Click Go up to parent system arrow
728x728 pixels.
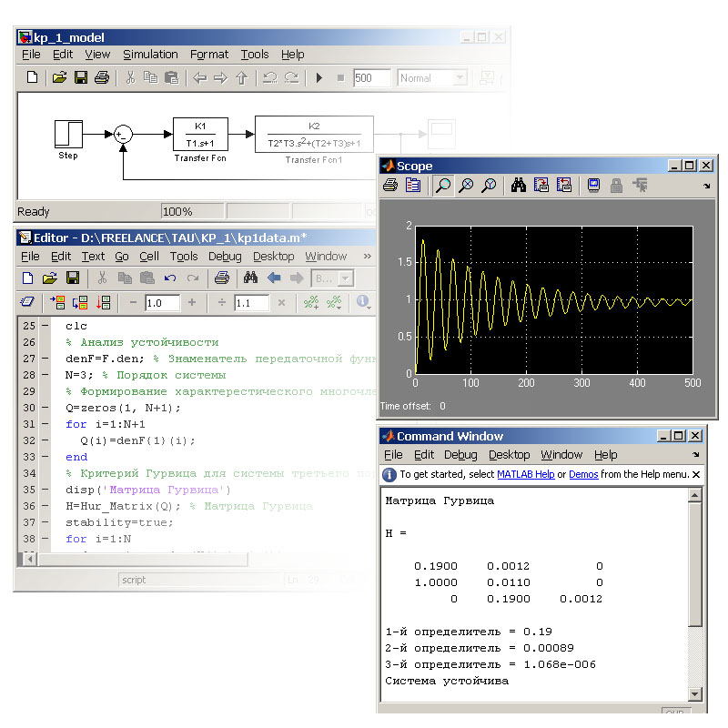pyautogui.click(x=242, y=77)
